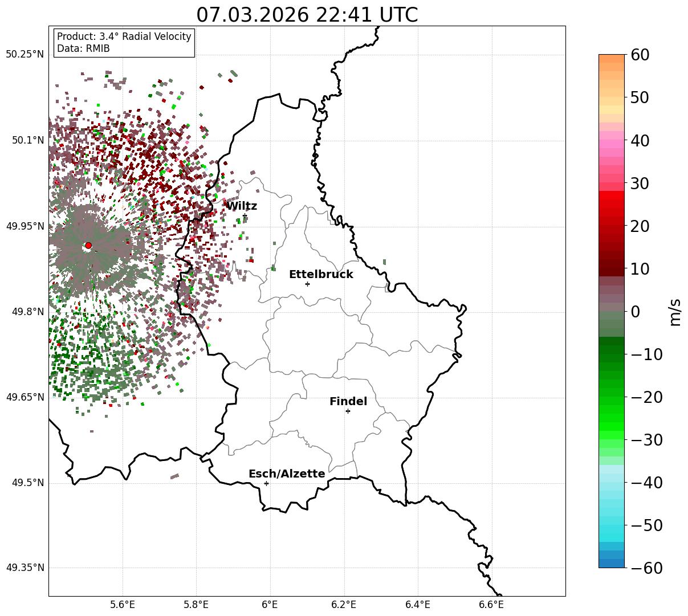Click the Product: 3.4° Radial Velocity text
The image size is (688, 616).
tap(124, 36)
